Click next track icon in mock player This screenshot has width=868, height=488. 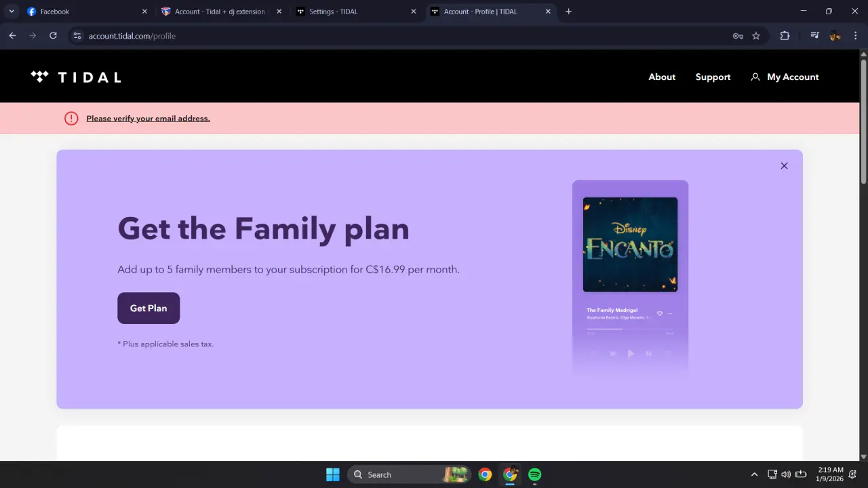(x=648, y=353)
